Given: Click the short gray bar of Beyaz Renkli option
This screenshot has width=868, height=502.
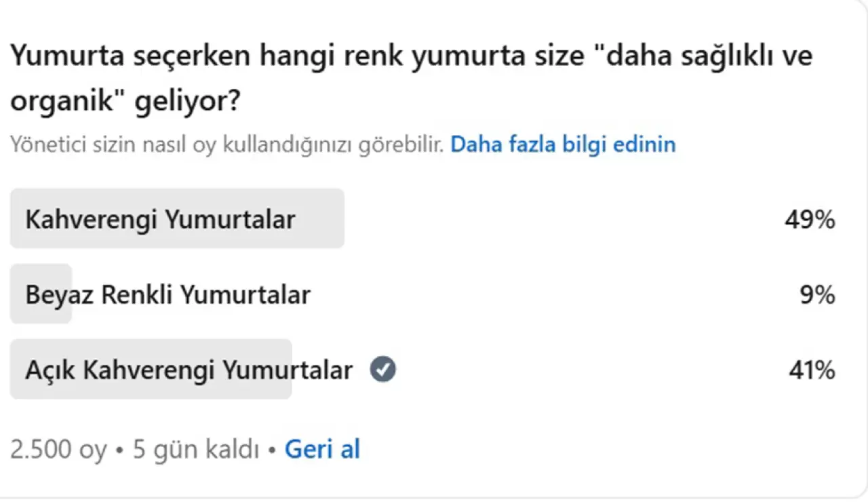Looking at the screenshot, I should pyautogui.click(x=41, y=294).
